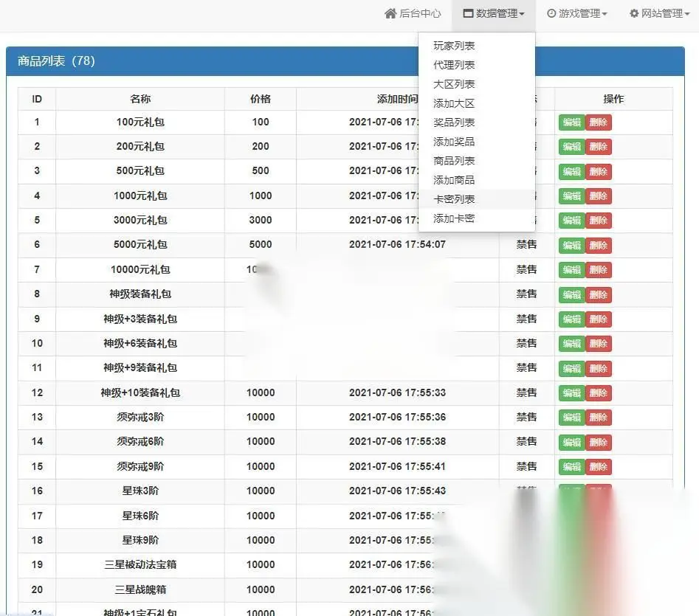The height and width of the screenshot is (616, 699).
Task: Click 禁售 status in 神级装备礼包 row
Action: tap(526, 294)
